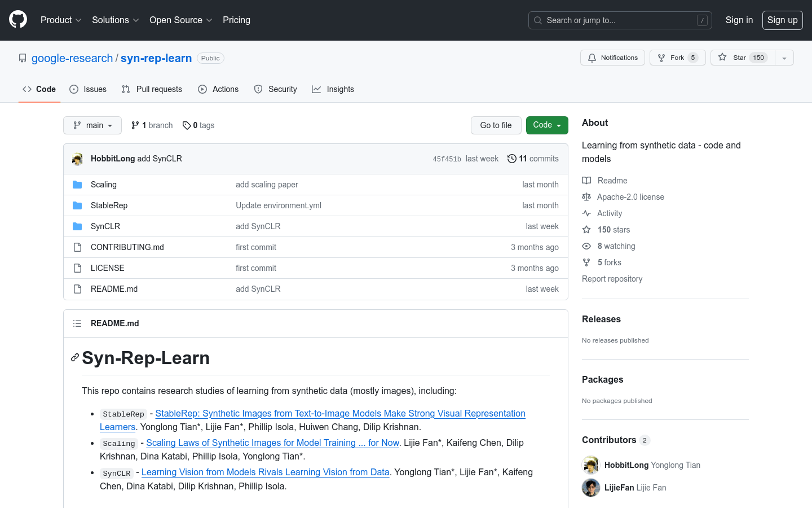The width and height of the screenshot is (812, 508).
Task: Open Learning Vision from Models paper link
Action: click(x=265, y=472)
